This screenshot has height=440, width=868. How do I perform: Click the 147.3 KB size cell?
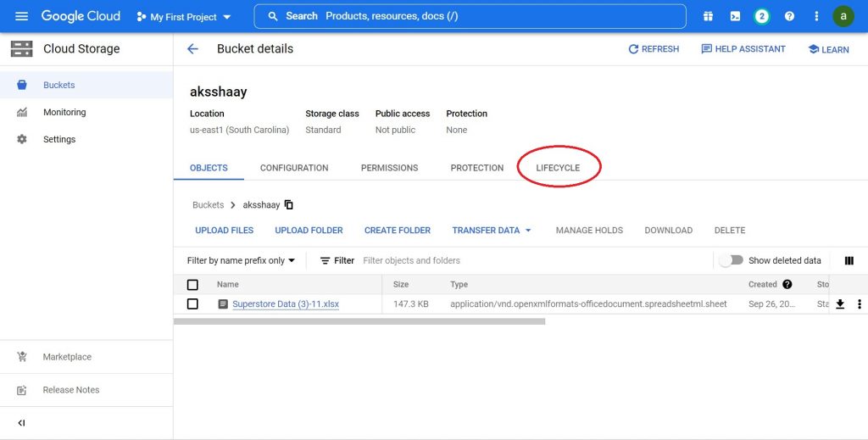[411, 304]
